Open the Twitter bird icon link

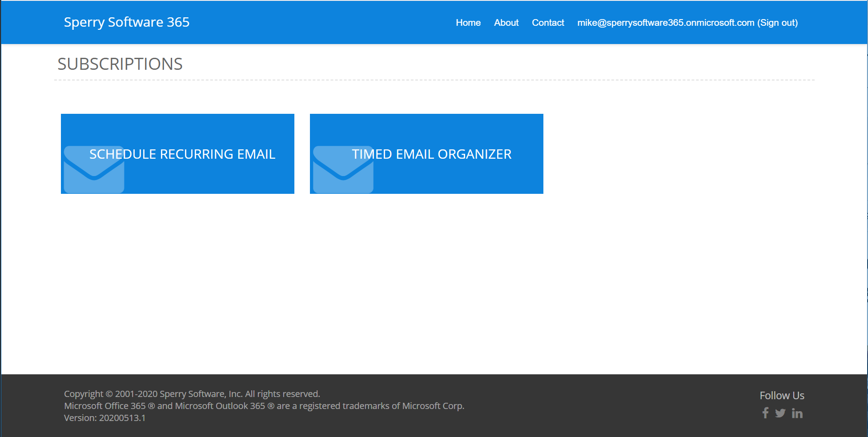pyautogui.click(x=780, y=413)
